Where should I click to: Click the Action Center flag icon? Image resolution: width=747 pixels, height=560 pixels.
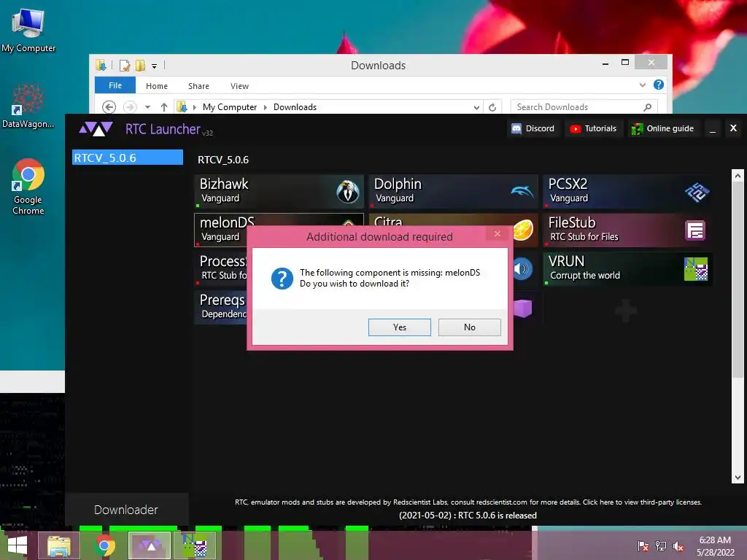click(x=643, y=546)
